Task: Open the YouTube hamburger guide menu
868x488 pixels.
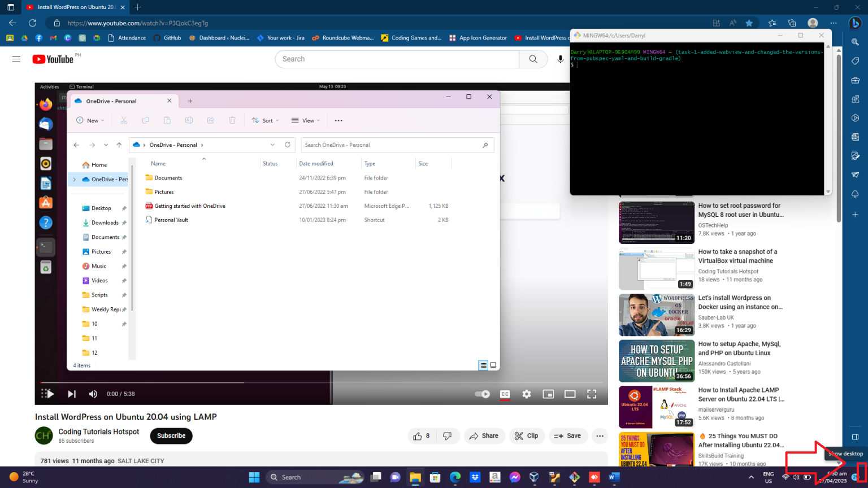Action: [16, 59]
